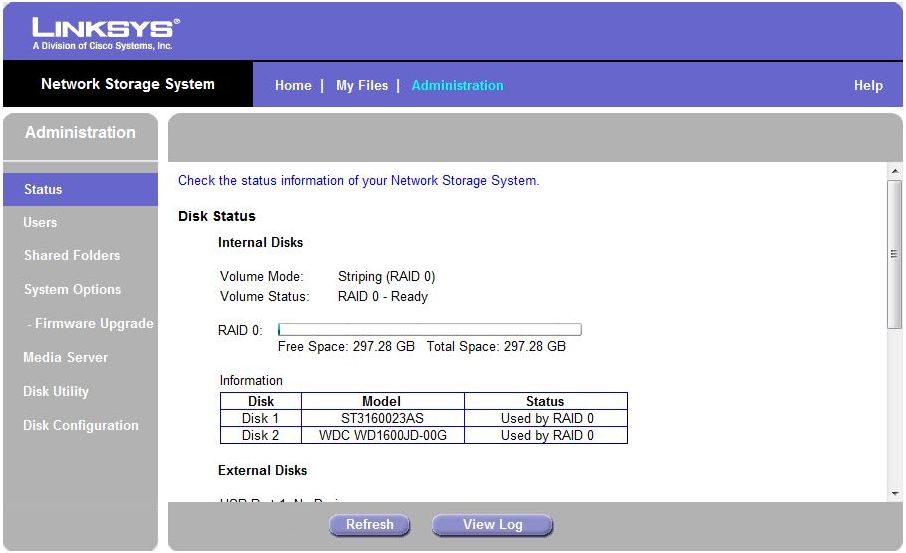Click the vertical scrollbar thumb
906x553 pixels.
pyautogui.click(x=894, y=254)
